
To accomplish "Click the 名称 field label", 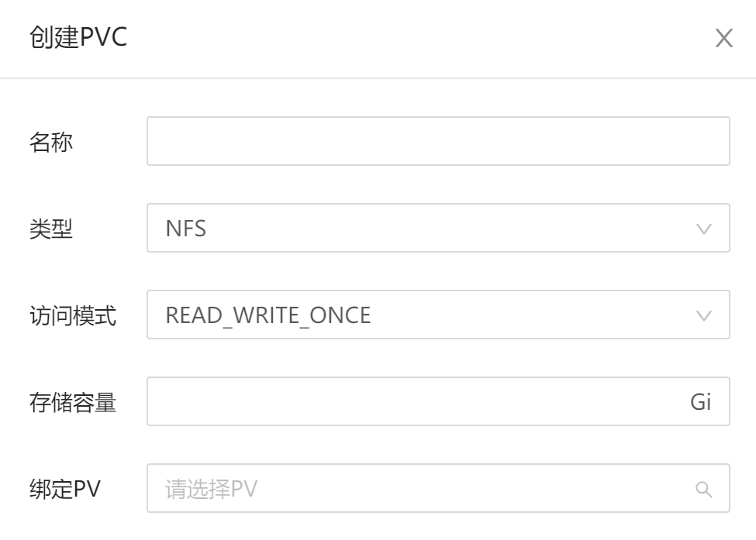I will pyautogui.click(x=51, y=142).
